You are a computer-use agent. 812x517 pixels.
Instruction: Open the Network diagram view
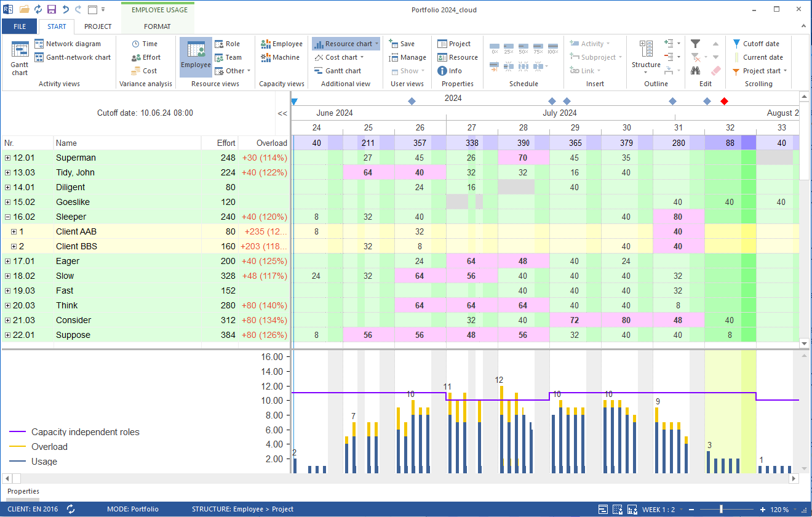point(67,44)
